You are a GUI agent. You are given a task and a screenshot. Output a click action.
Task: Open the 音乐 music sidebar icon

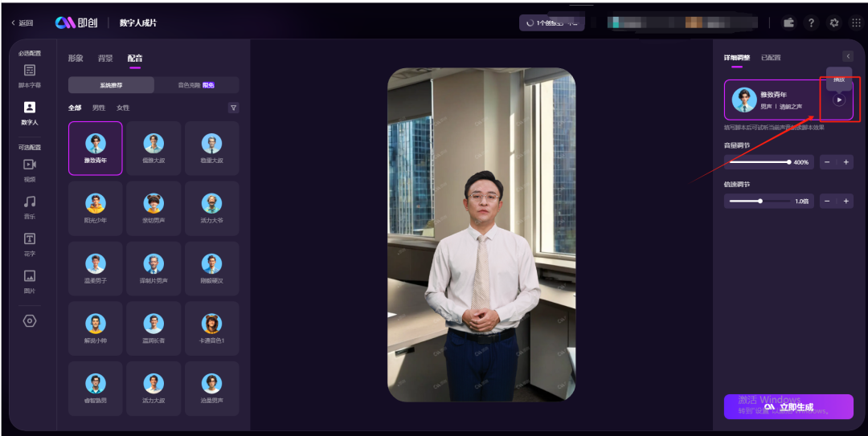click(x=29, y=202)
